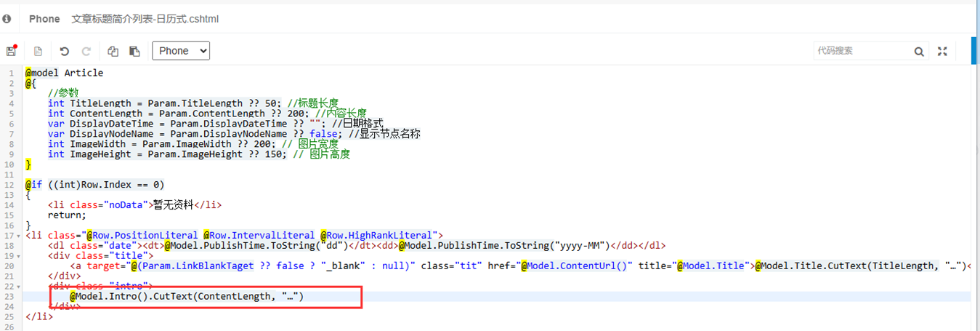The image size is (980, 331).
Task: Click the 代码搜索 search input field
Action: (x=862, y=51)
